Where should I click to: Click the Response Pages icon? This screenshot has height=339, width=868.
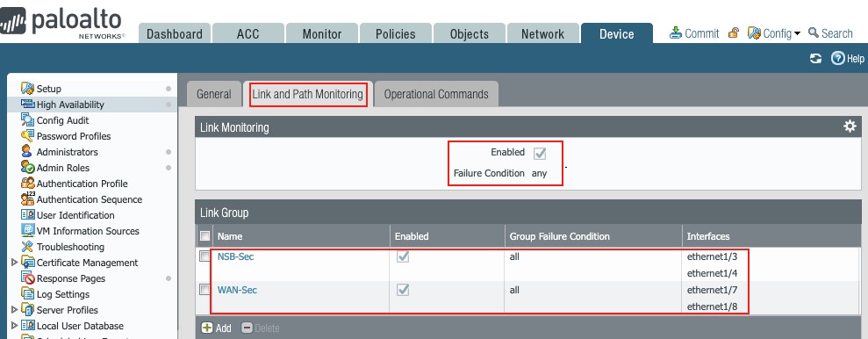coord(27,278)
